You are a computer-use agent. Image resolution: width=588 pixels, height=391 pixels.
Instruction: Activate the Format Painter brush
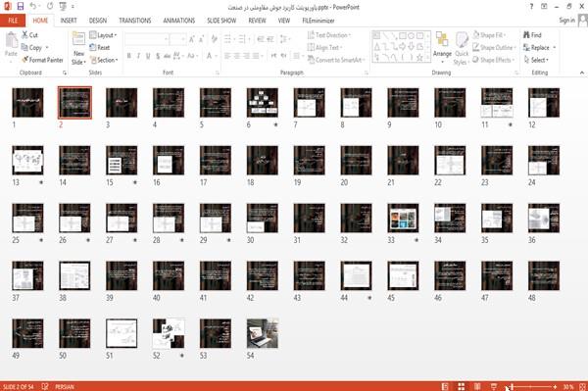[x=24, y=60]
